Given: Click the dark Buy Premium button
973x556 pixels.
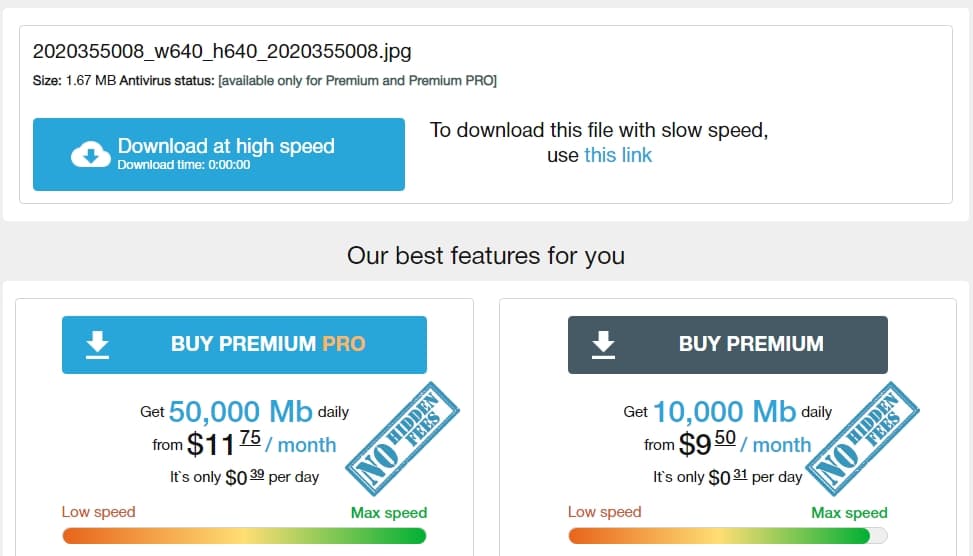Looking at the screenshot, I should (x=728, y=345).
